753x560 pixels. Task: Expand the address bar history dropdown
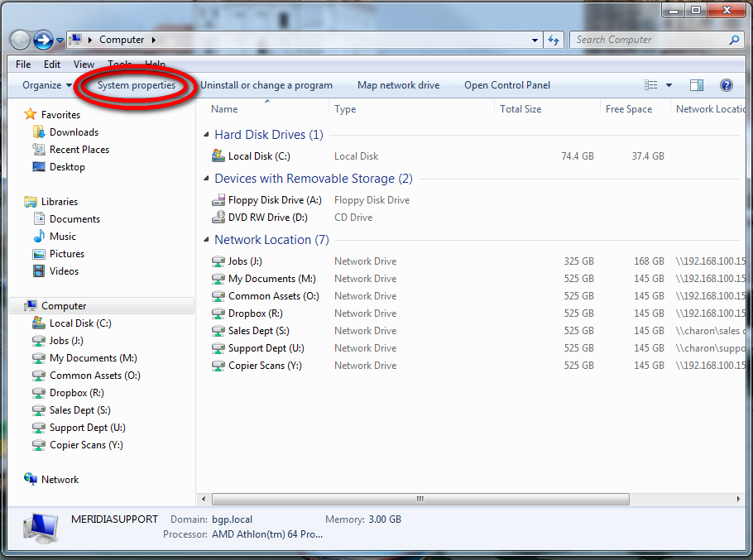535,40
